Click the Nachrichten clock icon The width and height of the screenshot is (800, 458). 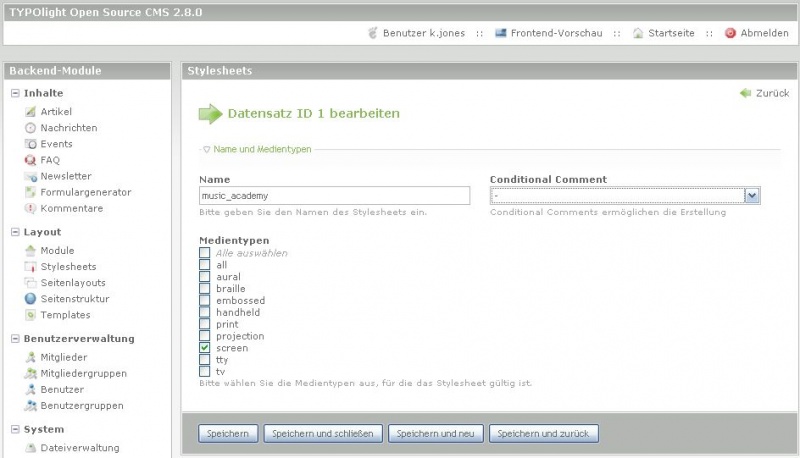(x=30, y=128)
